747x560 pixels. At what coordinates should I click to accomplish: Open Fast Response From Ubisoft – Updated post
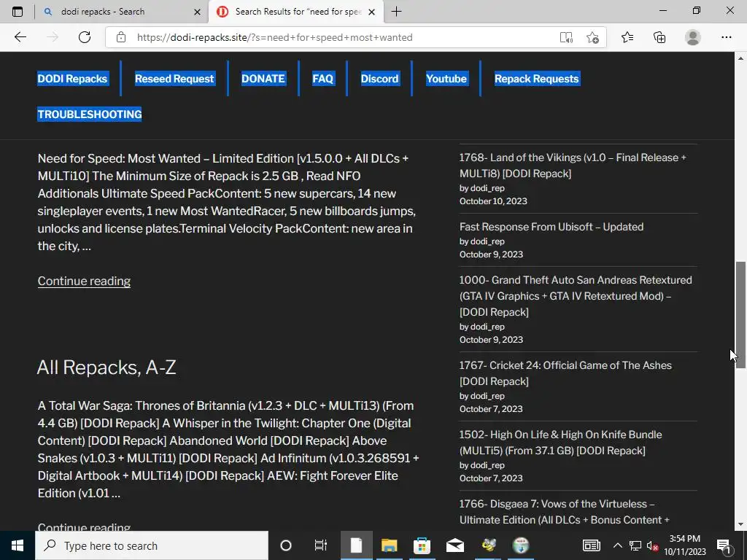(551, 227)
